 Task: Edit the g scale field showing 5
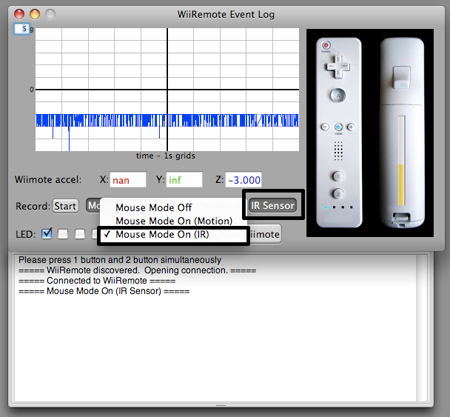(x=21, y=29)
